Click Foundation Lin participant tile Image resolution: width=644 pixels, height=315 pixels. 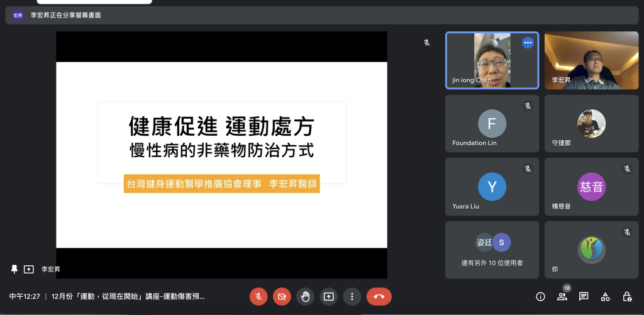click(492, 124)
